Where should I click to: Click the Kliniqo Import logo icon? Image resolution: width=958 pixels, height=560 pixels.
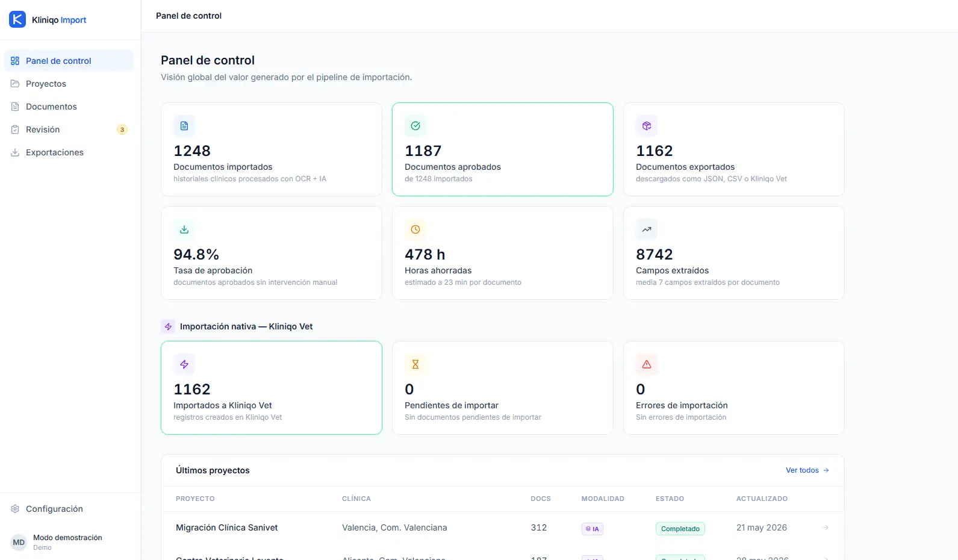pos(17,19)
